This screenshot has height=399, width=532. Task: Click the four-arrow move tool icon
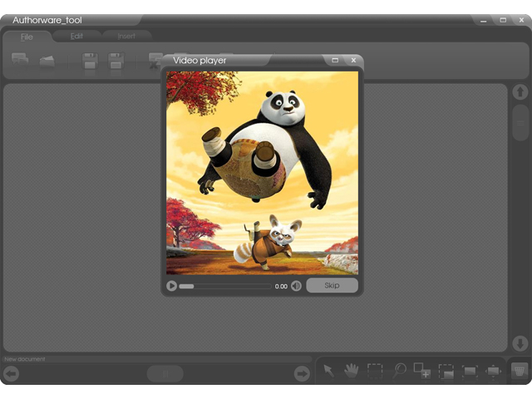pyautogui.click(x=493, y=372)
